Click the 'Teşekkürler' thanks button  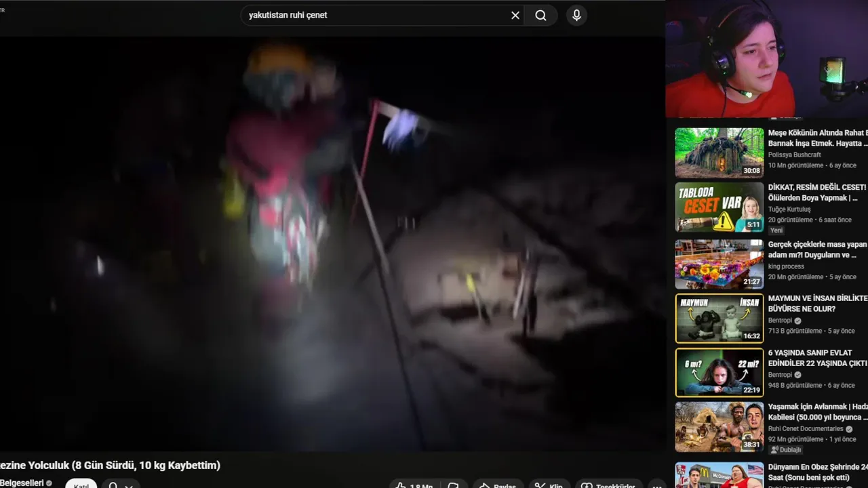[609, 485]
